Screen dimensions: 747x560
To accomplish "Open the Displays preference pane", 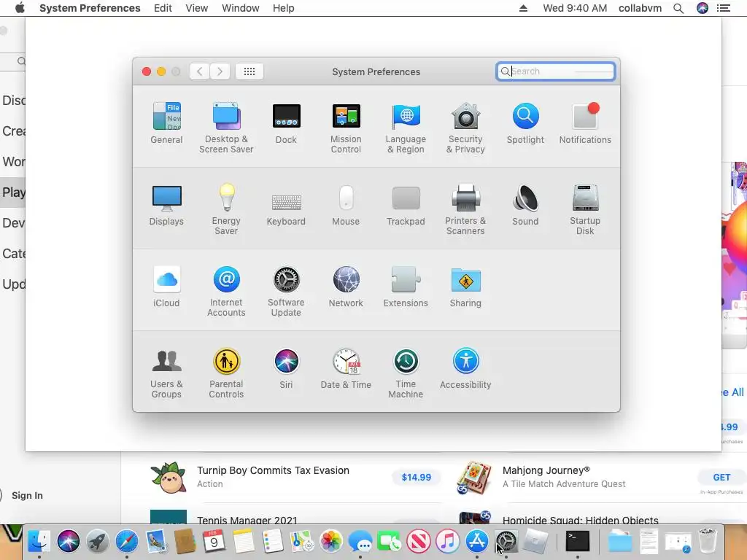I will coord(166,205).
